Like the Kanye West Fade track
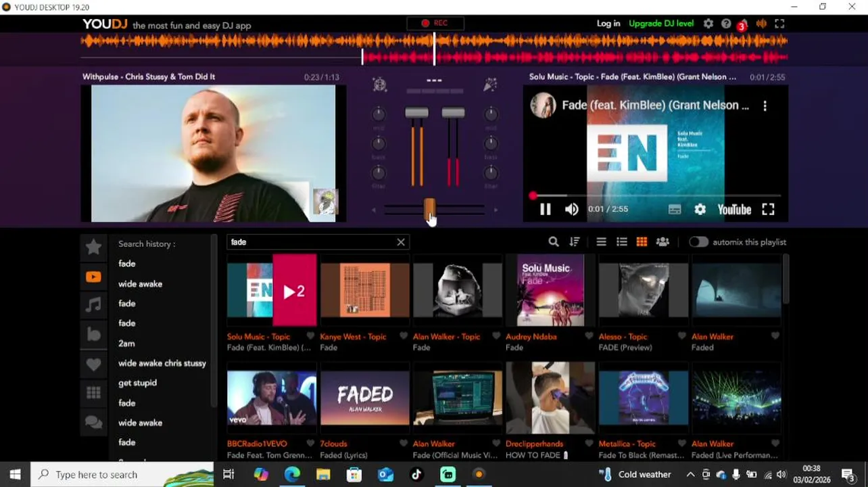Screen dimensions: 868x487 [404, 336]
